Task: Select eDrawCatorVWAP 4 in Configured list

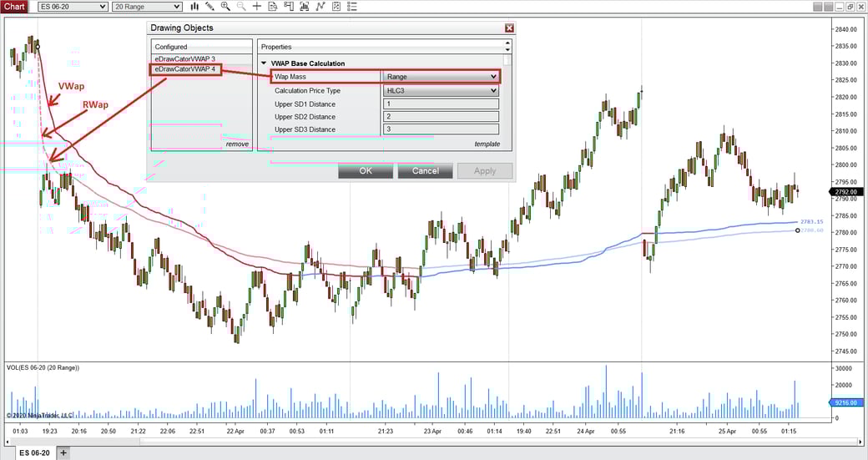Action: click(x=185, y=69)
